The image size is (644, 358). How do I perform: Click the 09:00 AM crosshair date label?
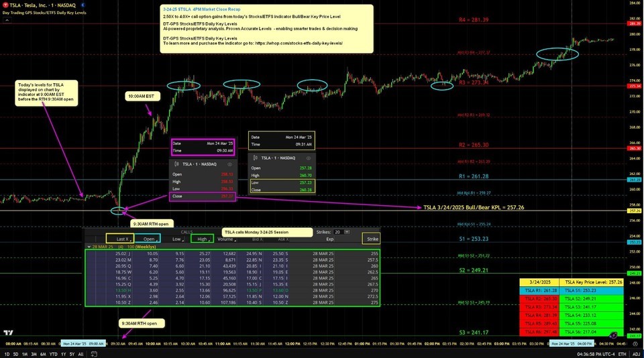(83, 344)
